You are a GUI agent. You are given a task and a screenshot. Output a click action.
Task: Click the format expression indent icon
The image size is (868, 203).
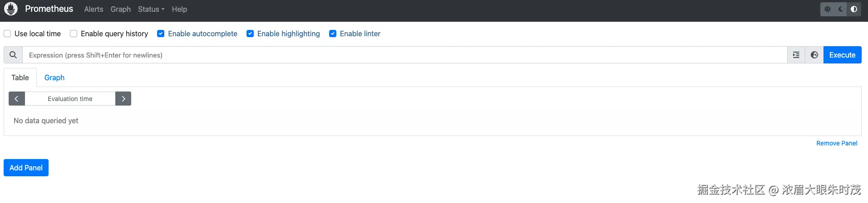click(796, 55)
